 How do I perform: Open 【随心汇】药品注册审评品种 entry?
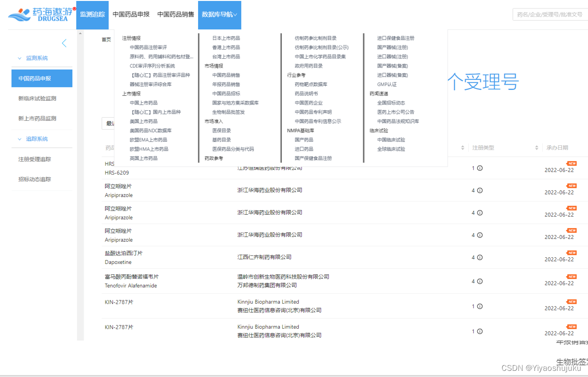click(160, 75)
